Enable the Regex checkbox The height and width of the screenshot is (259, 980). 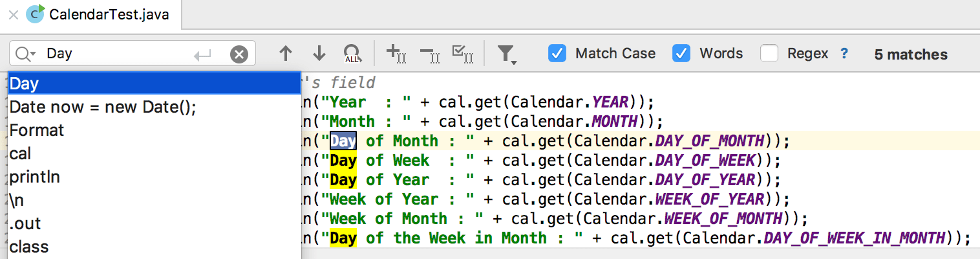(x=769, y=53)
